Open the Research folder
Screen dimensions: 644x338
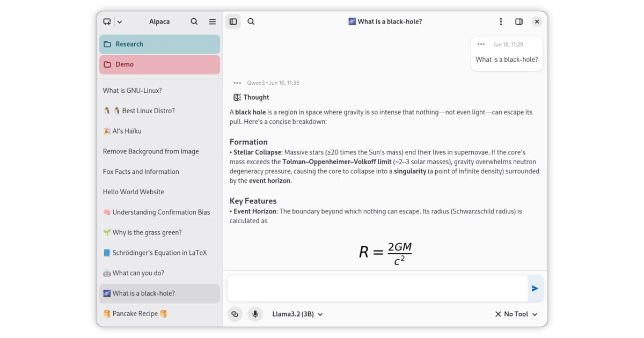click(159, 44)
